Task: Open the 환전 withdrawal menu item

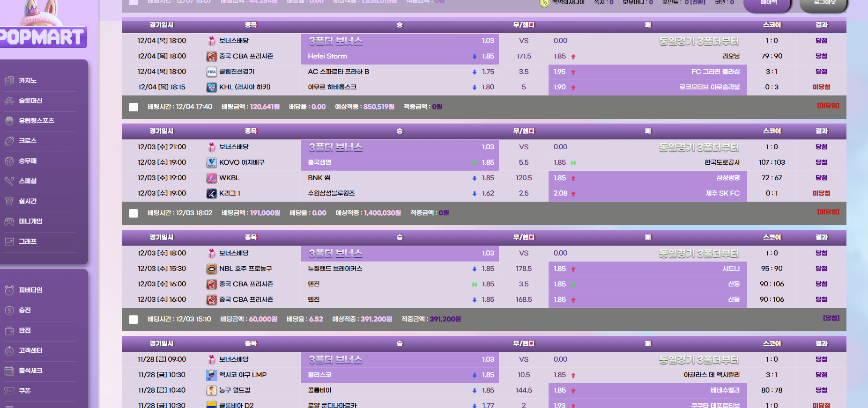Action: coord(24,330)
